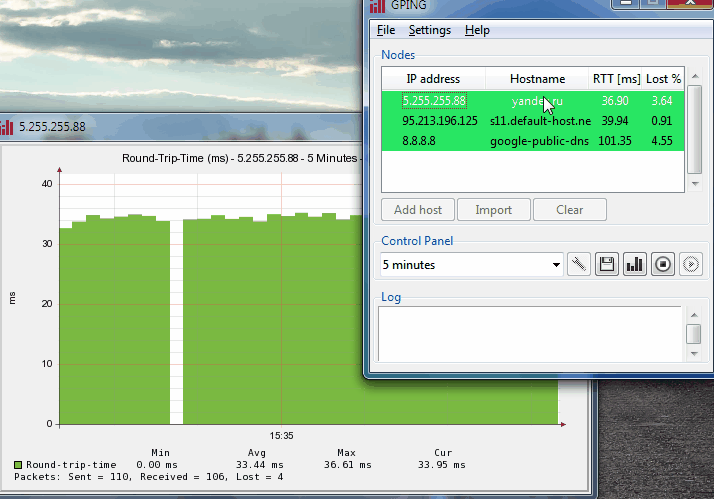Click the 5.255.255.88 graph window title
The width and height of the screenshot is (714, 499).
52,127
